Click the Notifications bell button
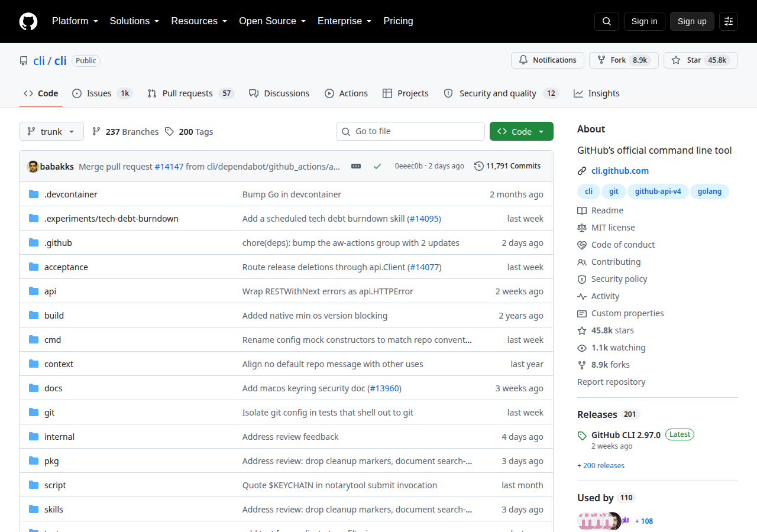 548,60
